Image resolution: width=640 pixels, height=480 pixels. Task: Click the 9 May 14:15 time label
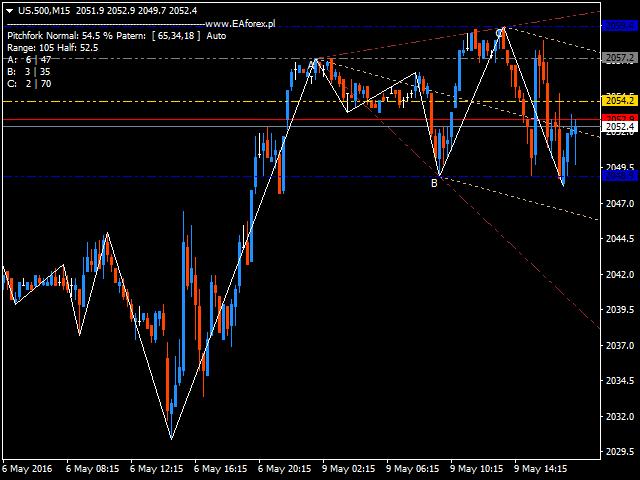click(541, 469)
